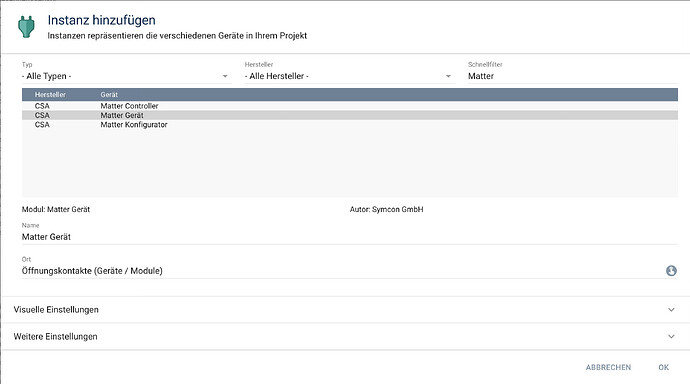The image size is (690, 384).
Task: Click Weitere Einstellungen label
Action: tap(55, 336)
